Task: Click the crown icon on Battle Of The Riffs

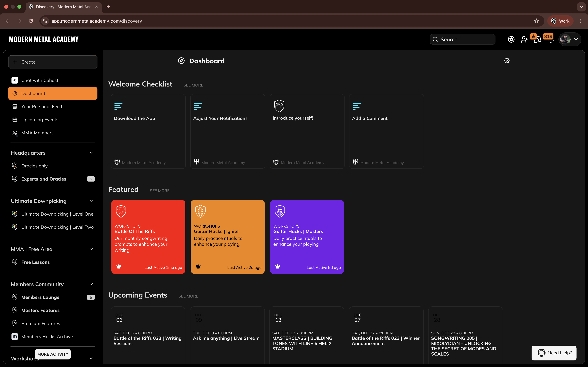Action: coord(119,267)
